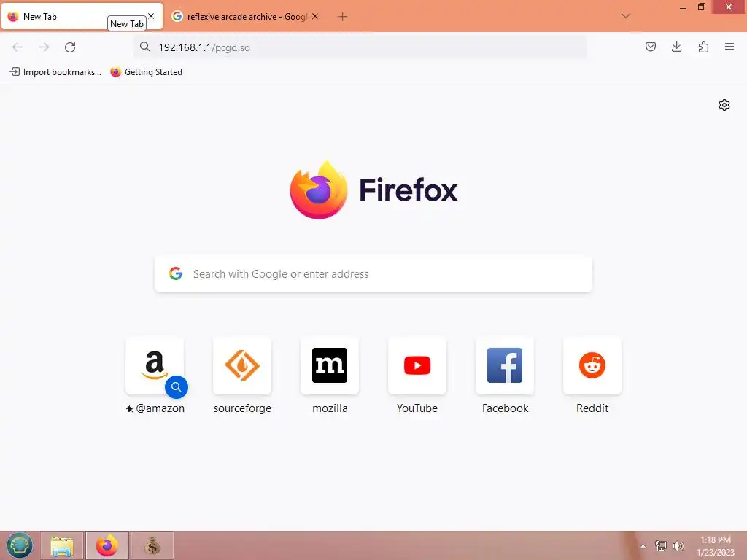Click the Google G logo in search box
The image size is (747, 560).
[176, 273]
